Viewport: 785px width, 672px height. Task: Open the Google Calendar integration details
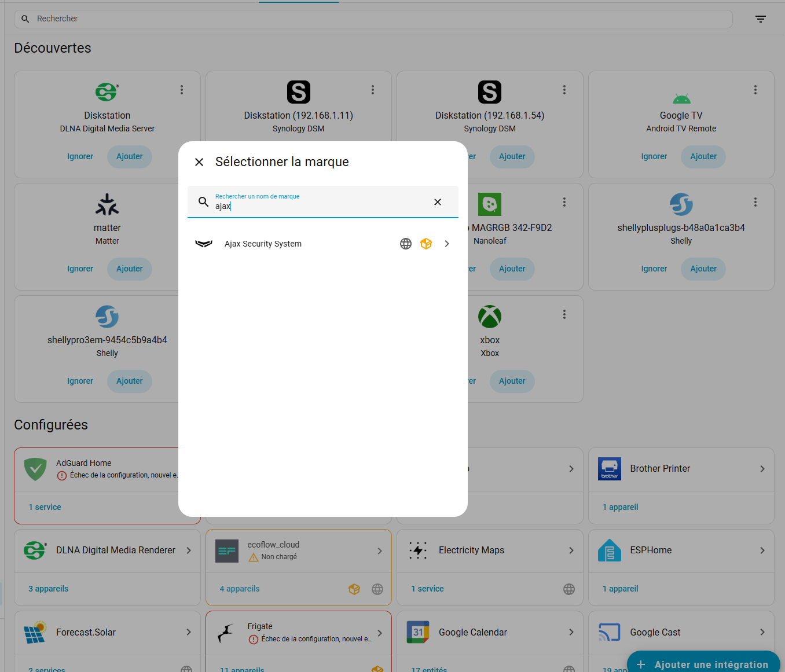click(571, 632)
